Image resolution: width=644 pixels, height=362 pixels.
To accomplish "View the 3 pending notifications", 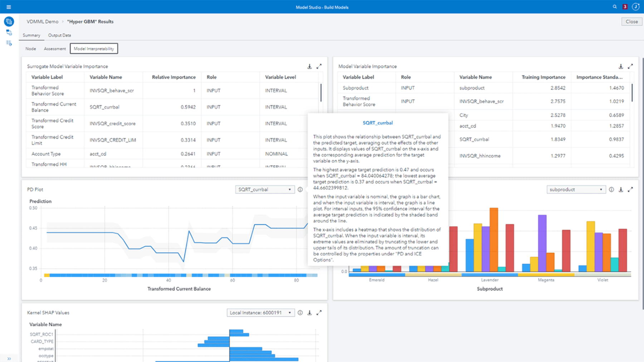I will (x=625, y=6).
